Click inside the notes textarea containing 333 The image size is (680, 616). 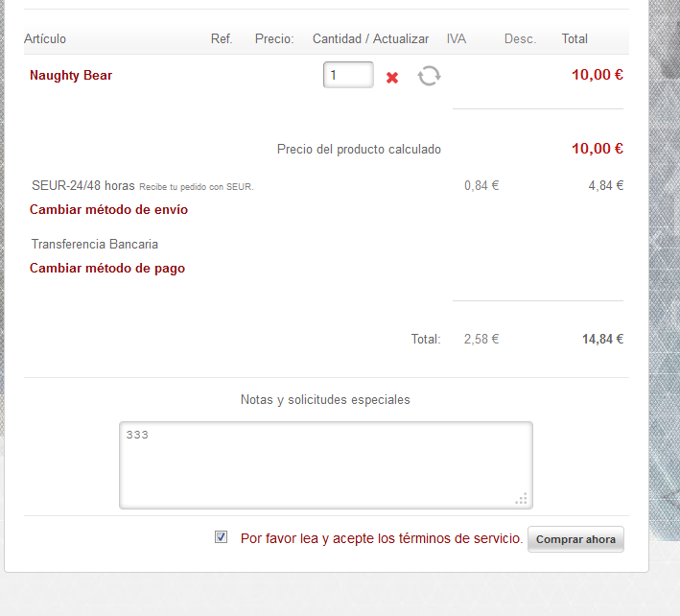click(x=326, y=465)
